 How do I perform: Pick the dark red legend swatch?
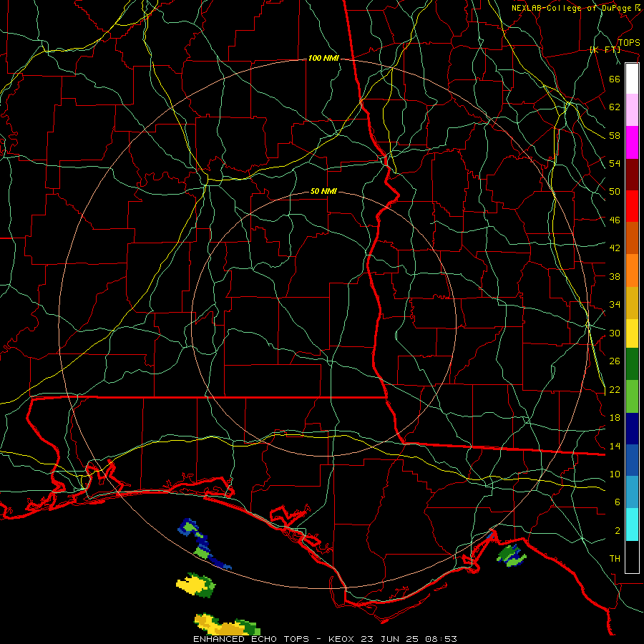click(632, 175)
